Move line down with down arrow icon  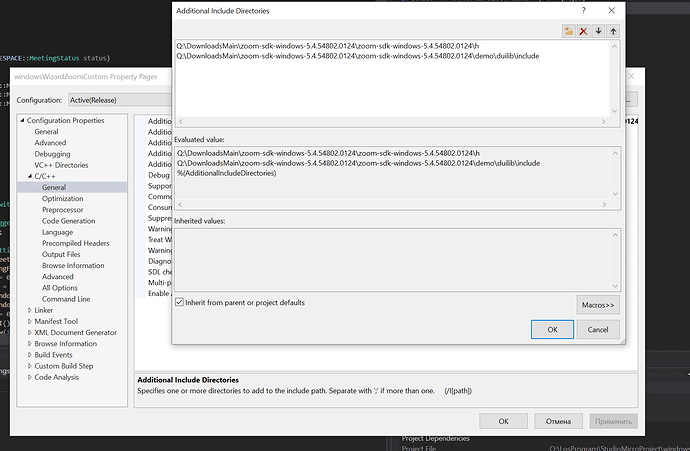coord(598,31)
